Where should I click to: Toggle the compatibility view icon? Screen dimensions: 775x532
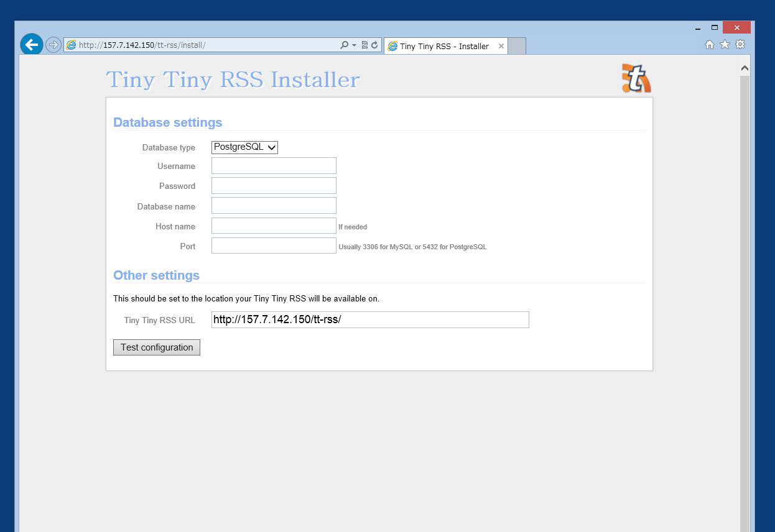pyautogui.click(x=365, y=45)
